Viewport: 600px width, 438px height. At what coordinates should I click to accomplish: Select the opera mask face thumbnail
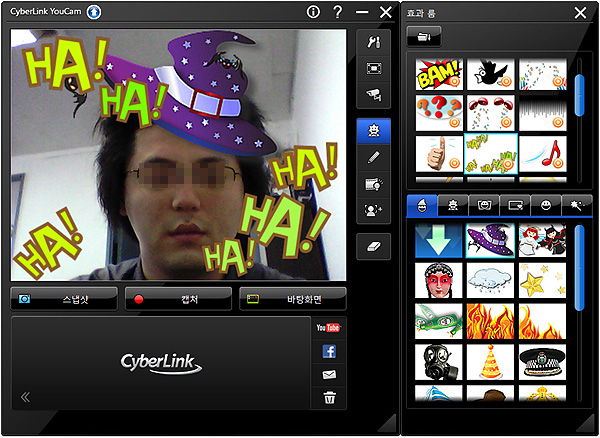pyautogui.click(x=439, y=280)
